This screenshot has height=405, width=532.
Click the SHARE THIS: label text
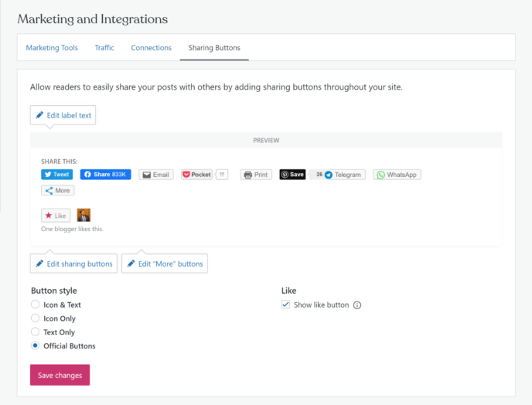(60, 162)
